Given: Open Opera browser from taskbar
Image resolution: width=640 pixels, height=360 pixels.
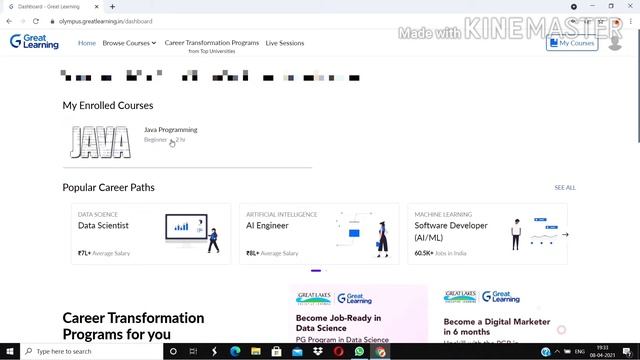Looking at the screenshot, I should [x=338, y=351].
